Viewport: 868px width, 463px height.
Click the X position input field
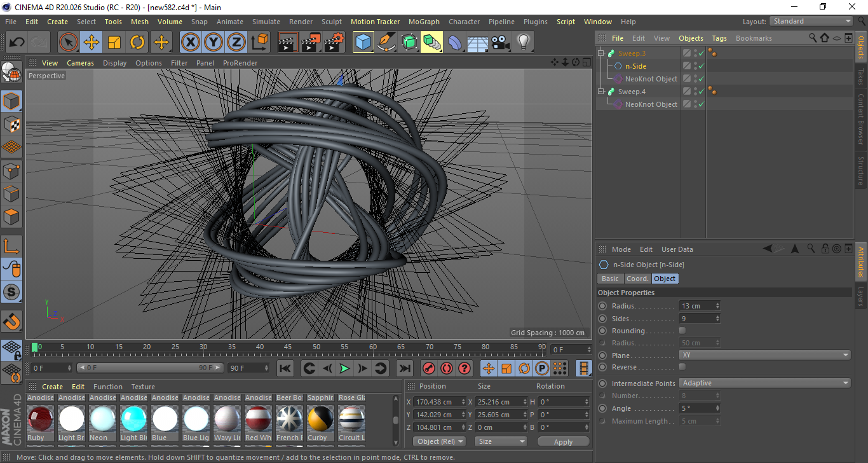click(x=438, y=402)
